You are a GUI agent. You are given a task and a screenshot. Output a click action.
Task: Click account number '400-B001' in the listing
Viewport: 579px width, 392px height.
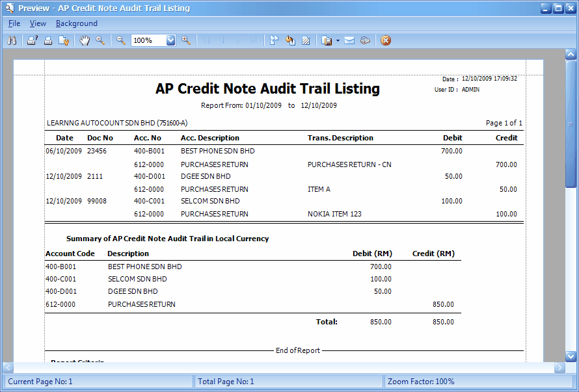tap(149, 151)
